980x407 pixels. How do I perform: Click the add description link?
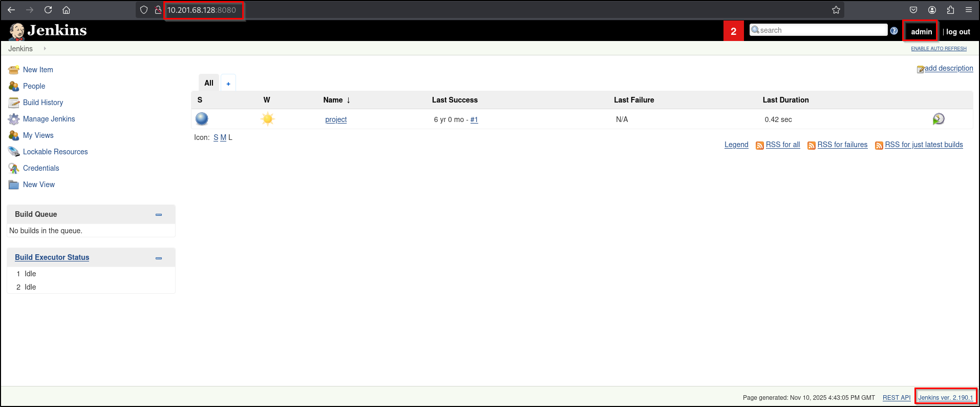949,68
